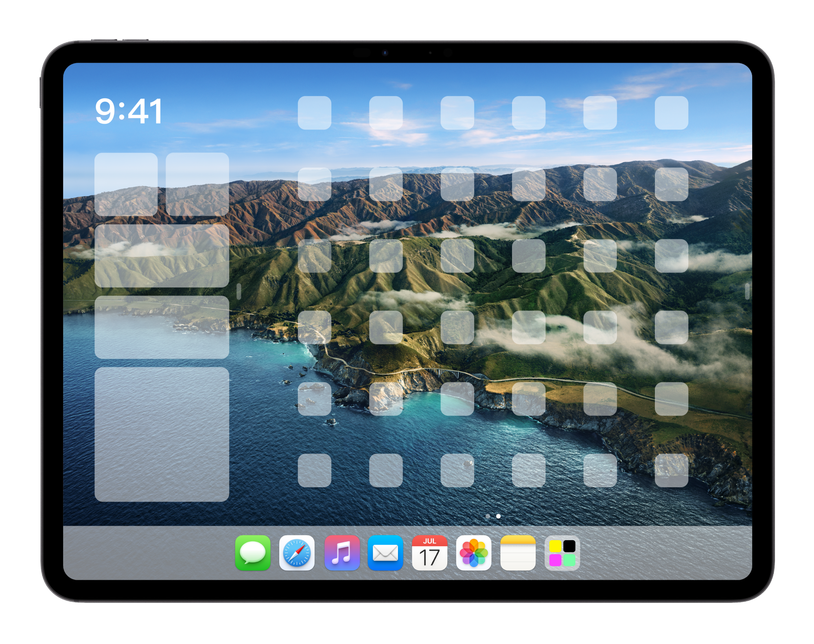
Task: Open the Notes app in the dock
Action: click(518, 553)
